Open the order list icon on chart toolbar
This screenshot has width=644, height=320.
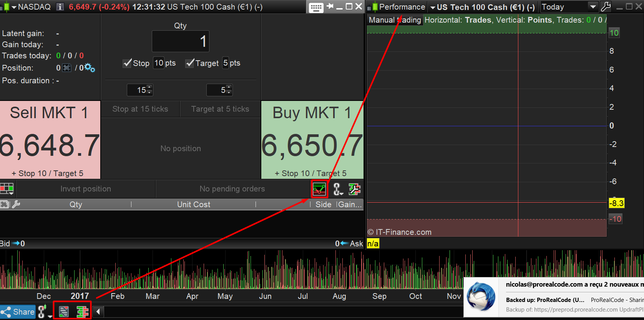(x=64, y=312)
